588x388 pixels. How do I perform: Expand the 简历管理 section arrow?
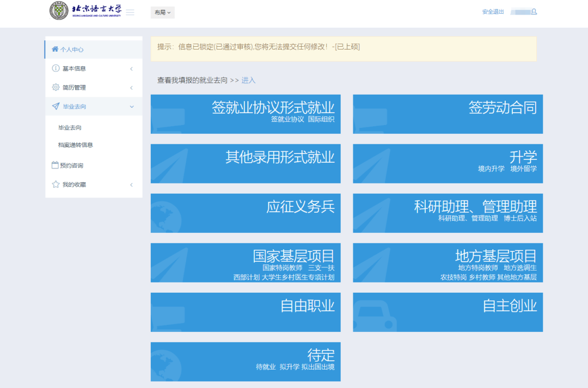(x=131, y=88)
